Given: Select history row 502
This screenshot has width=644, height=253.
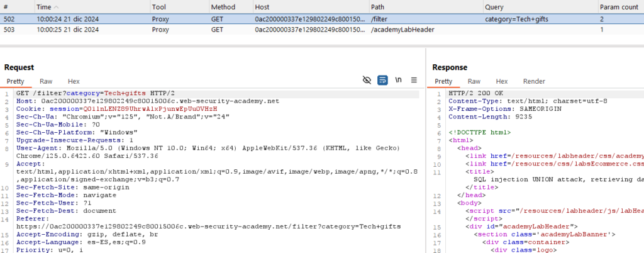Looking at the screenshot, I should click(322, 19).
